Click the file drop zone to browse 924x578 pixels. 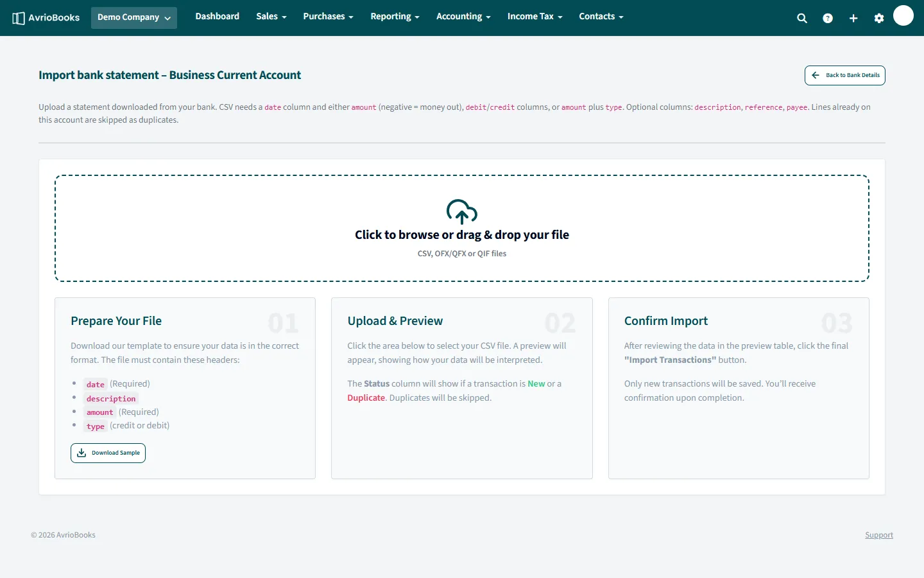point(462,228)
